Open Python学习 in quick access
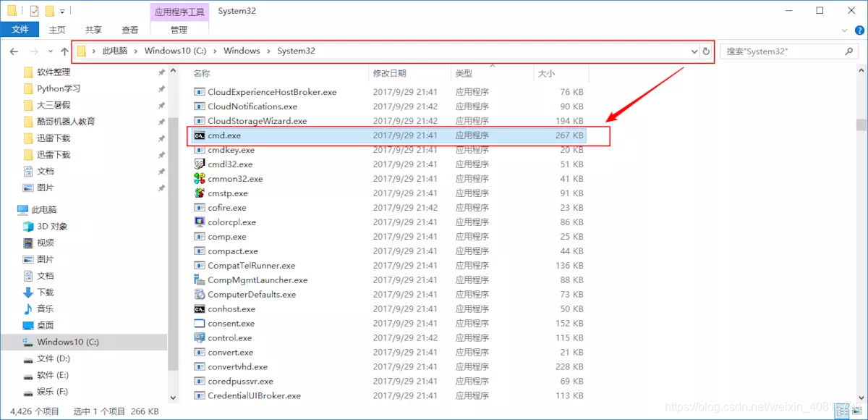The width and height of the screenshot is (868, 420). [59, 88]
